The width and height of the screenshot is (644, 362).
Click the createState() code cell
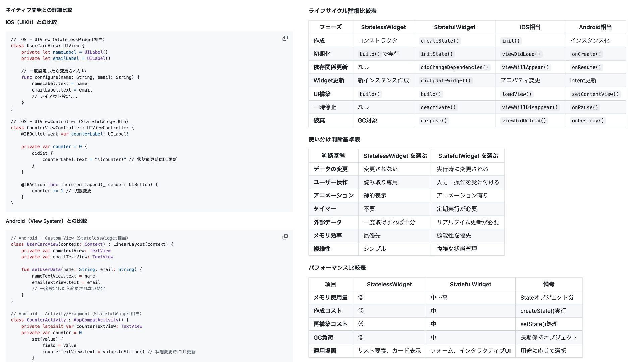pos(439,41)
